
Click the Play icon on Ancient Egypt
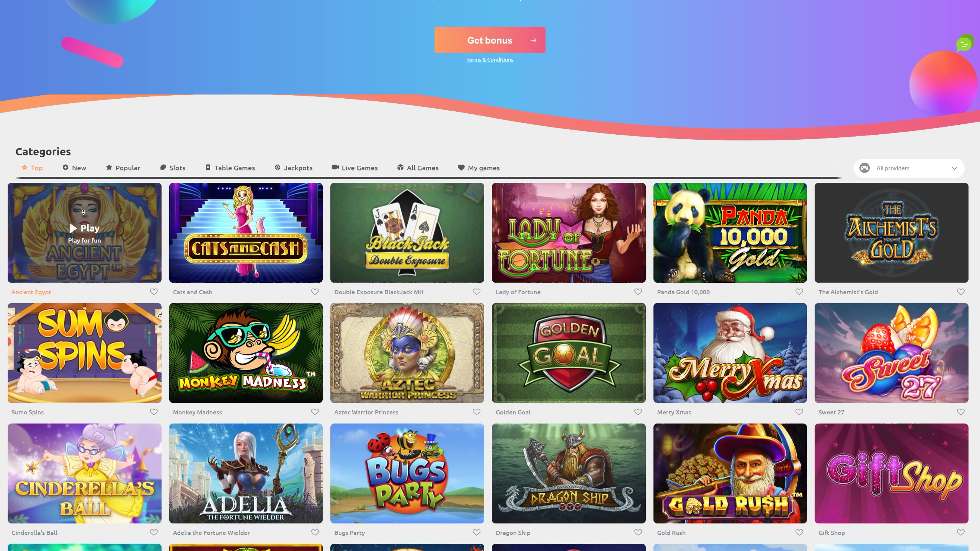tap(73, 228)
